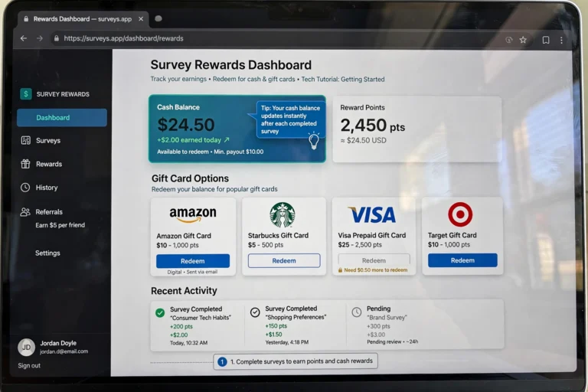Click 'Redeem for cash & gift cards' text
This screenshot has width=588, height=392.
tap(254, 79)
